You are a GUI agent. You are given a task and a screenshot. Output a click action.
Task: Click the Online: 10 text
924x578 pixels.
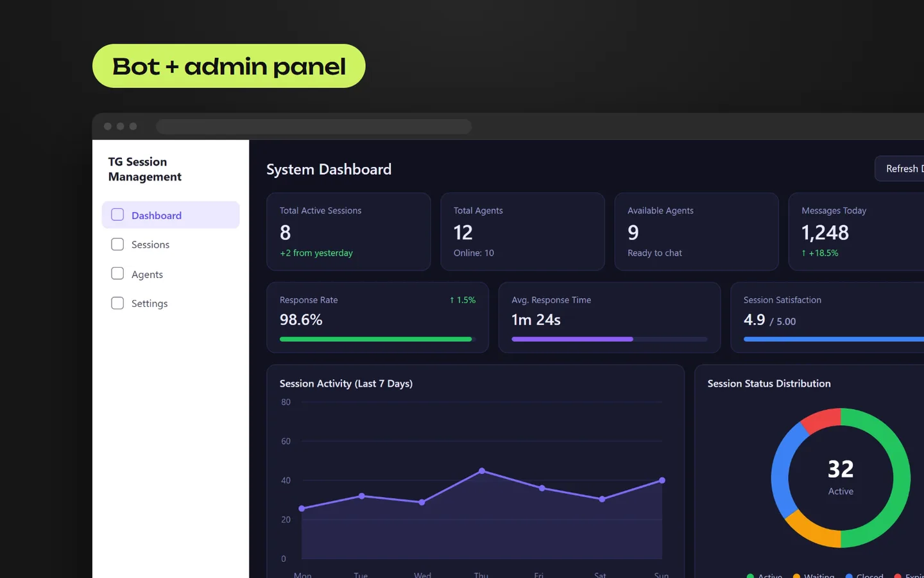click(x=474, y=253)
